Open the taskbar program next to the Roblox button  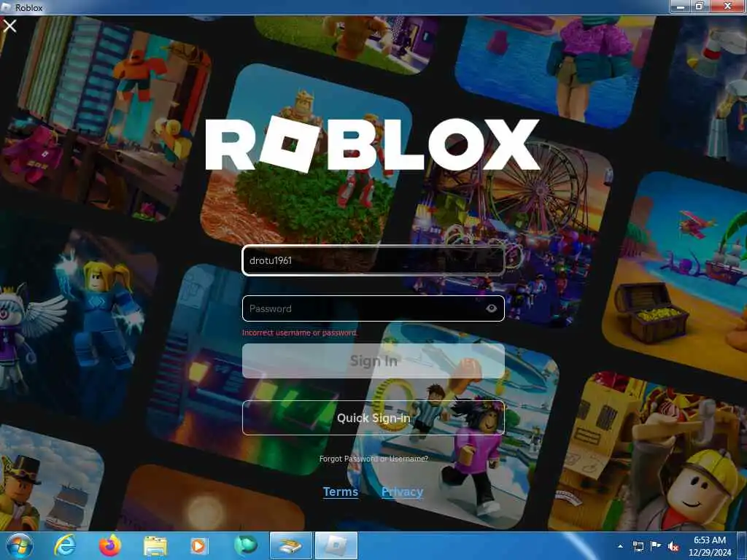pos(290,545)
